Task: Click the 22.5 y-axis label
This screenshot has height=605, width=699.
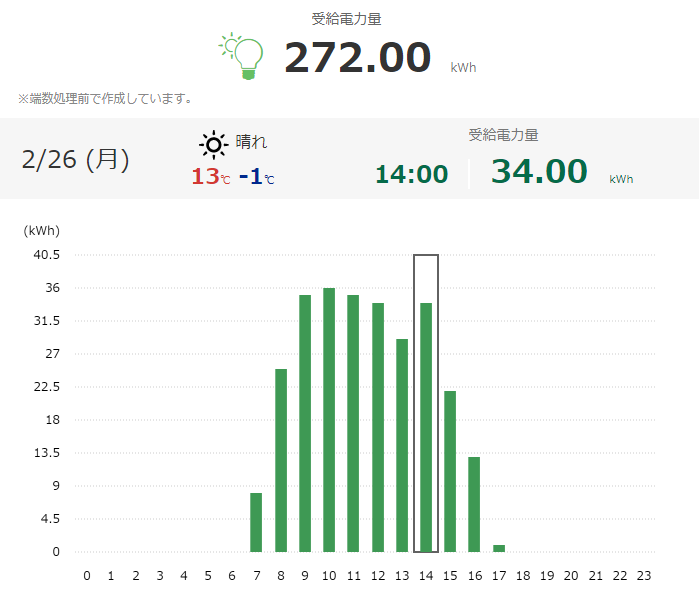Action: 46,387
